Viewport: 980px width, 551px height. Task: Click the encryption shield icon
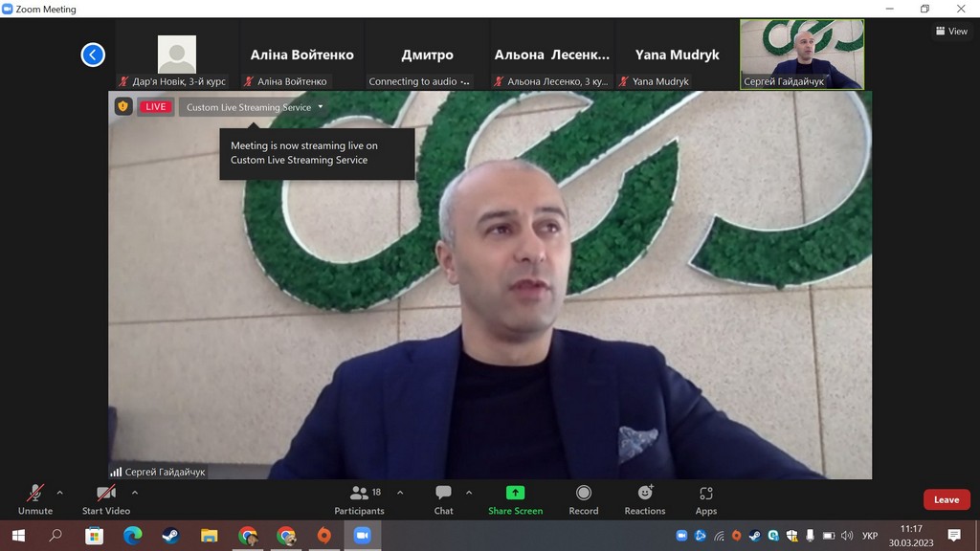pos(123,106)
